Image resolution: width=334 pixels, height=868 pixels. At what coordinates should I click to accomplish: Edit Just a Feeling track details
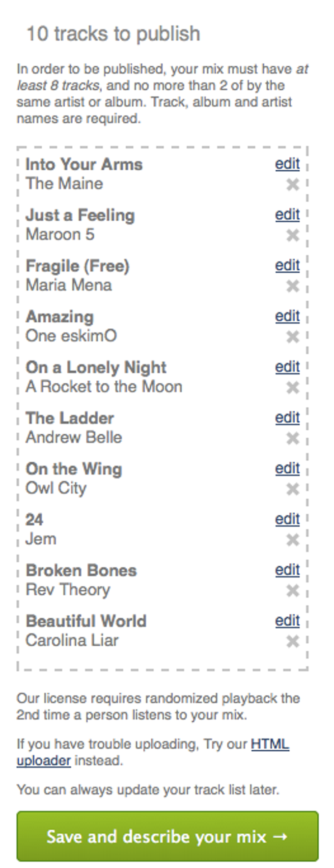click(287, 214)
